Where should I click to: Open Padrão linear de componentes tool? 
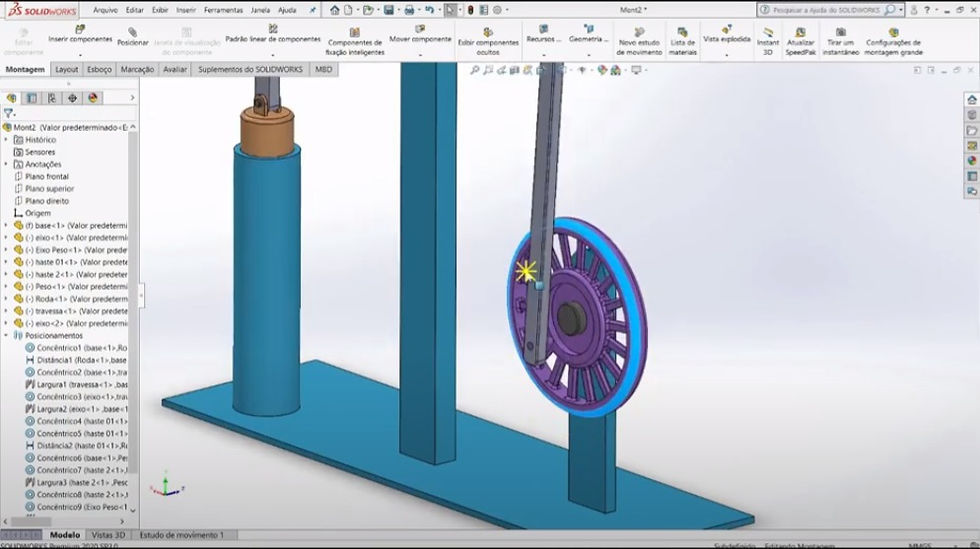point(273,29)
